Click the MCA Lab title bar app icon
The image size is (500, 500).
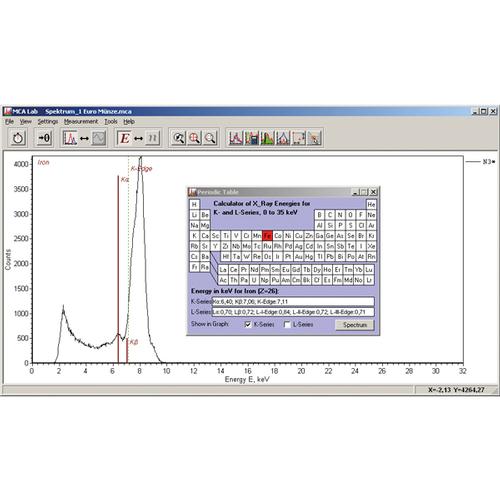coord(8,111)
